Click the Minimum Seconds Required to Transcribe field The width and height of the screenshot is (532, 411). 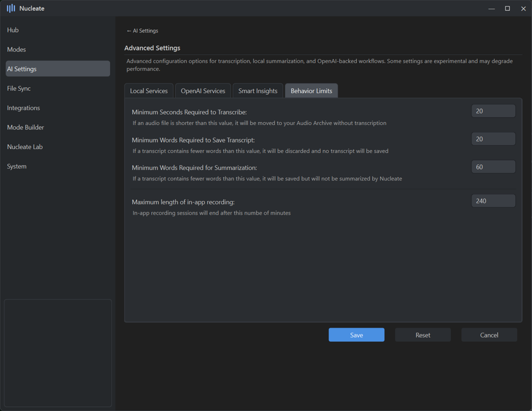[x=493, y=111]
